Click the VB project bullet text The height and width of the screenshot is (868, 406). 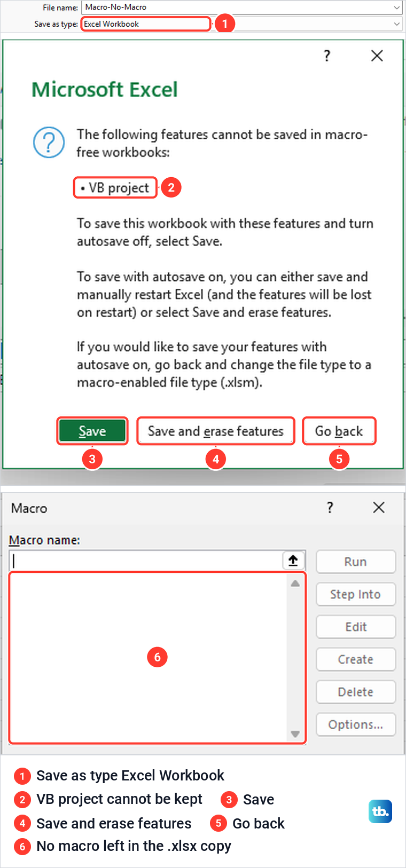(x=115, y=188)
